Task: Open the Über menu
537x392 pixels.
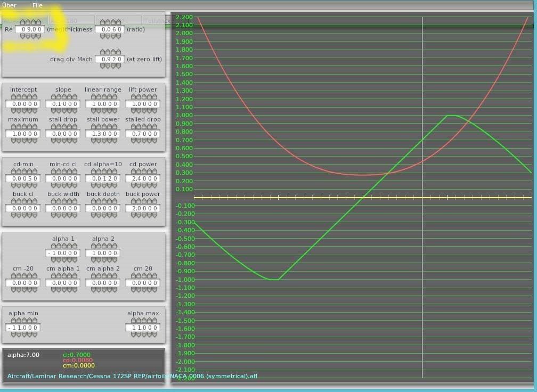Action: (x=9, y=5)
